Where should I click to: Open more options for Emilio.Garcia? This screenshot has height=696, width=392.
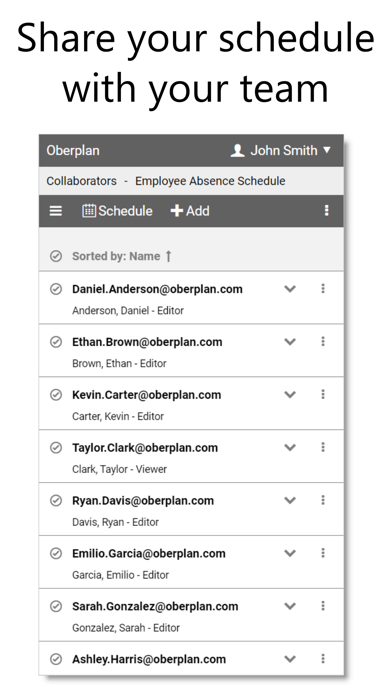323,553
